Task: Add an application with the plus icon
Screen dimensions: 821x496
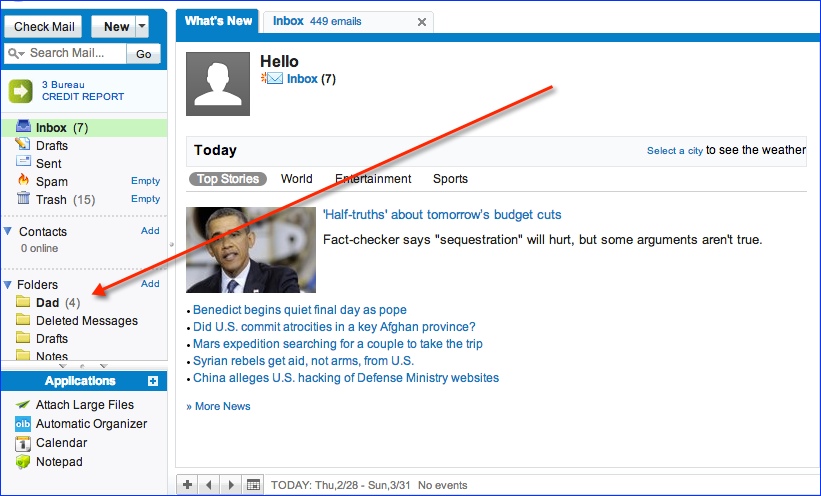Action: click(152, 381)
